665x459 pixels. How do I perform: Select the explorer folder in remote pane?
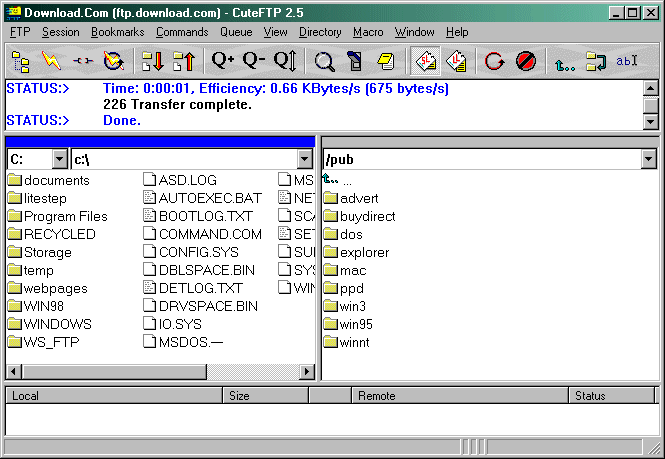[x=364, y=252]
